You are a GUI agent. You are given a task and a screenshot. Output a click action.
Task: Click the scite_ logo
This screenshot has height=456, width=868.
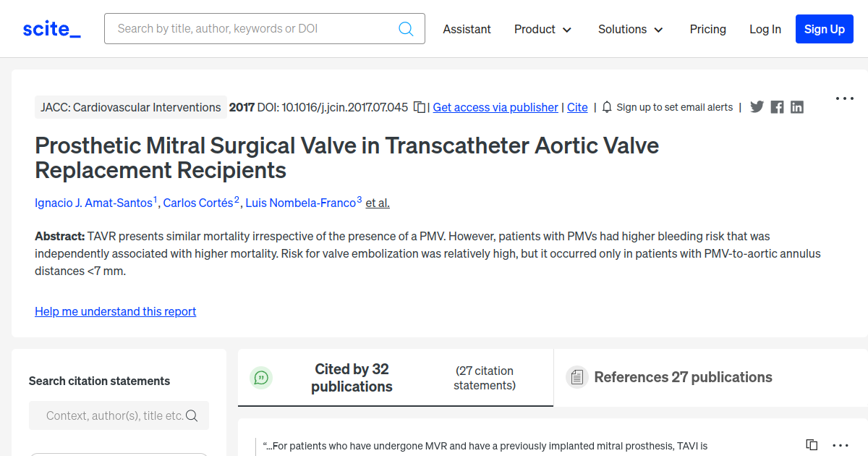(52, 29)
